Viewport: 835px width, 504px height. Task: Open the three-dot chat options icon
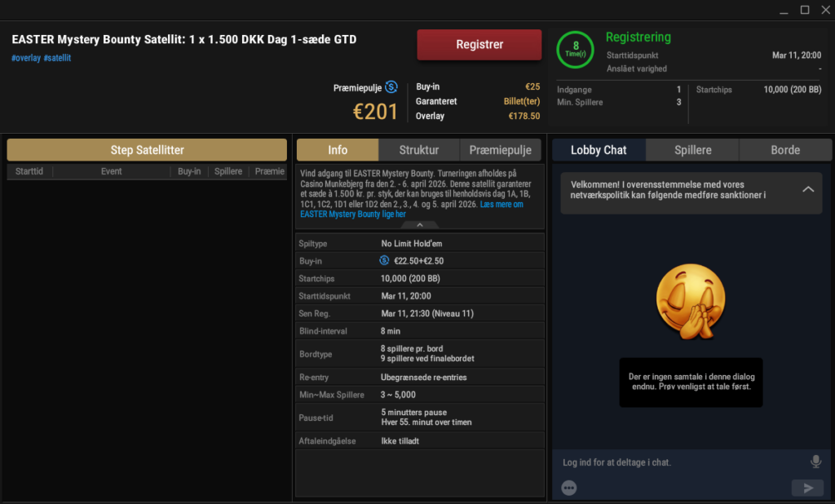[x=569, y=488]
